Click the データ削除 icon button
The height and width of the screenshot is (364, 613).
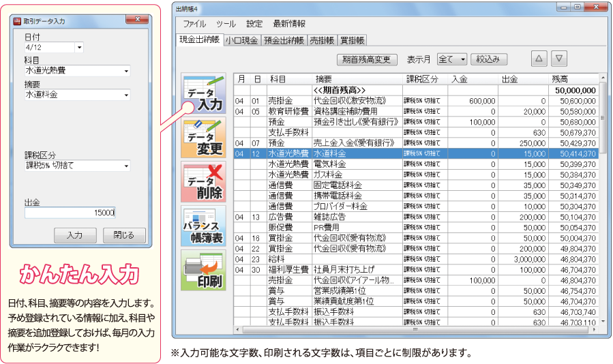point(204,181)
